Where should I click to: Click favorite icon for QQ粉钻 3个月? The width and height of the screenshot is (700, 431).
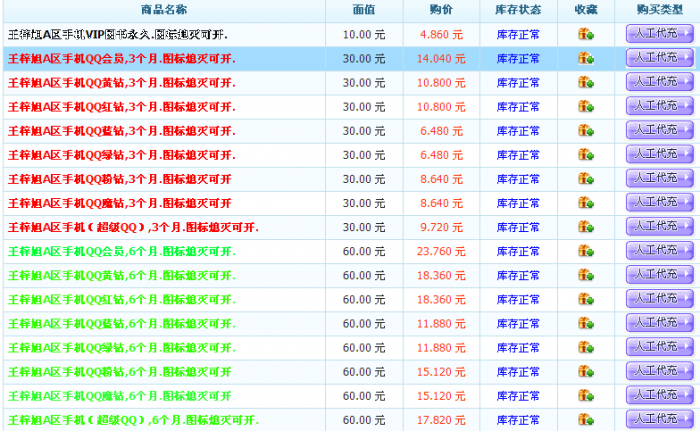coord(586,179)
